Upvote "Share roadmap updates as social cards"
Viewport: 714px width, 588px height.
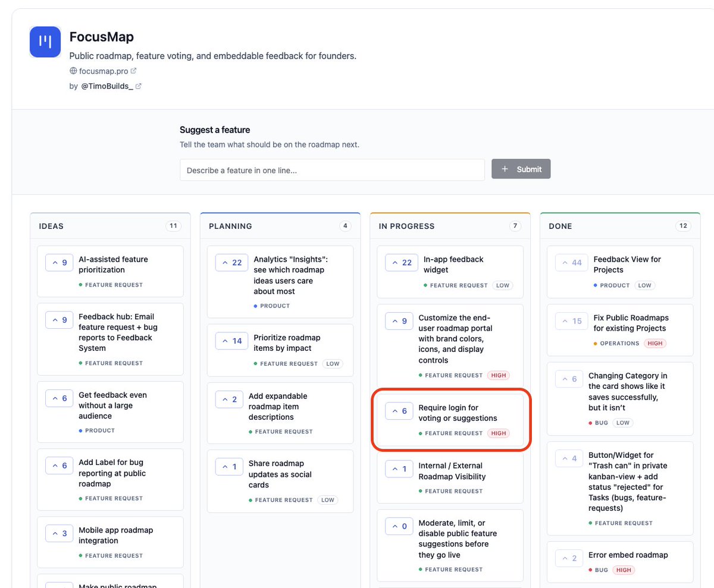point(229,467)
